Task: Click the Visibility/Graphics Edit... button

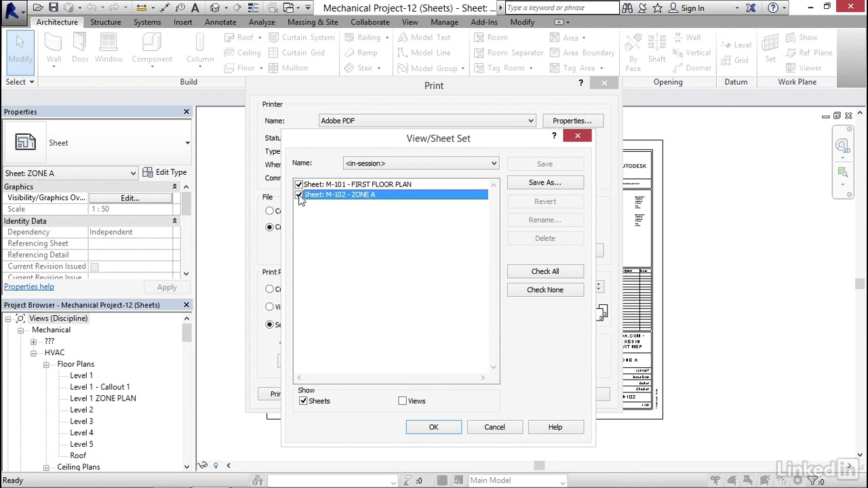Action: pyautogui.click(x=130, y=198)
